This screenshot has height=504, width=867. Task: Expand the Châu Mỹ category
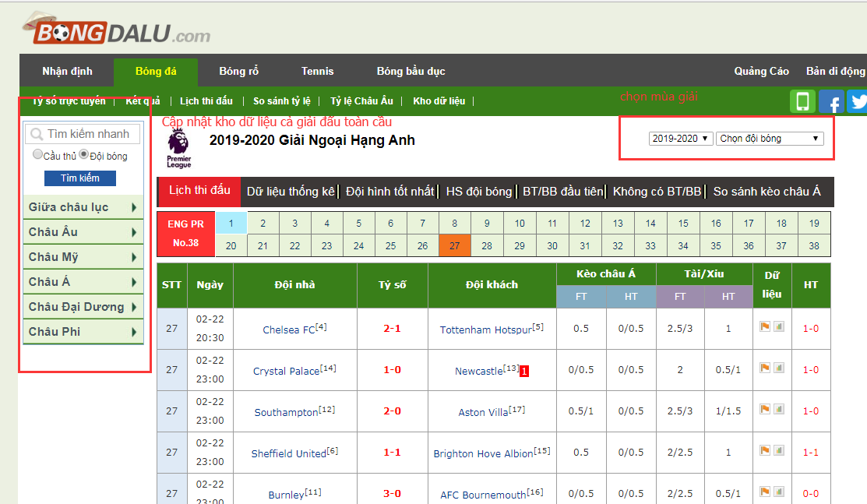click(x=83, y=257)
